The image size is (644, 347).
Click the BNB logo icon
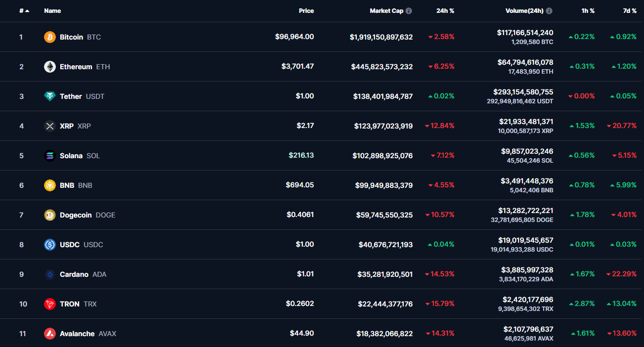(50, 185)
